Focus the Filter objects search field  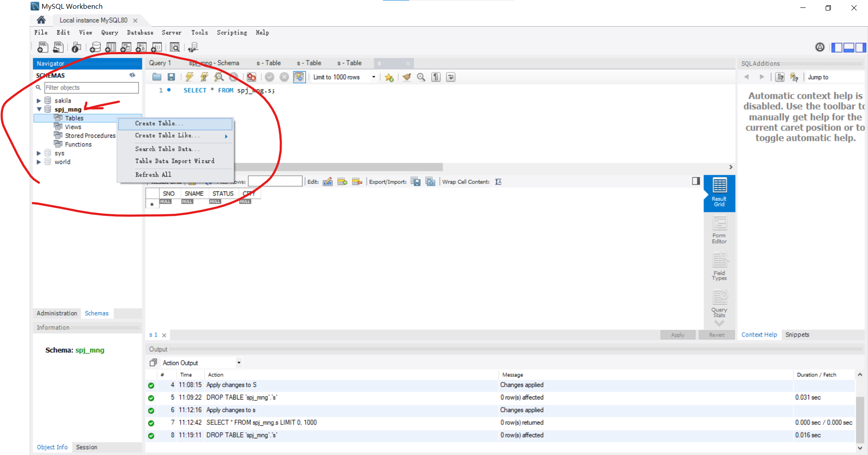pyautogui.click(x=91, y=88)
